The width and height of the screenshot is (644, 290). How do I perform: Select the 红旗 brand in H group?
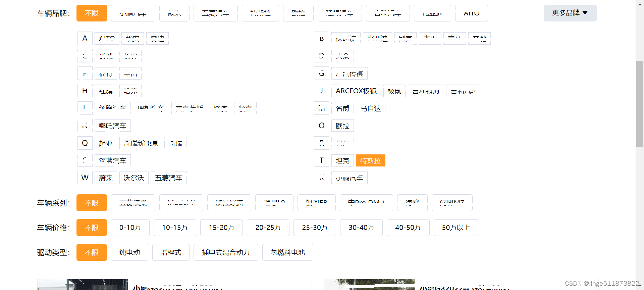coord(106,91)
